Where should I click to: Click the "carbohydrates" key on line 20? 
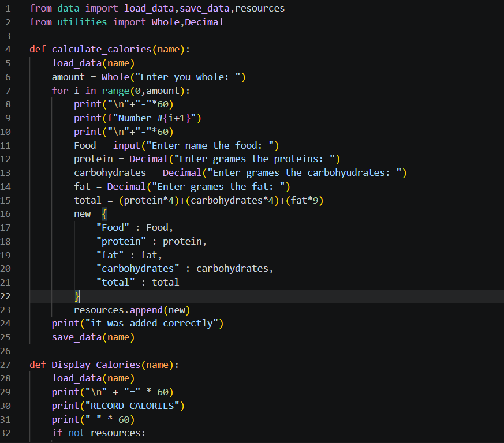point(137,268)
